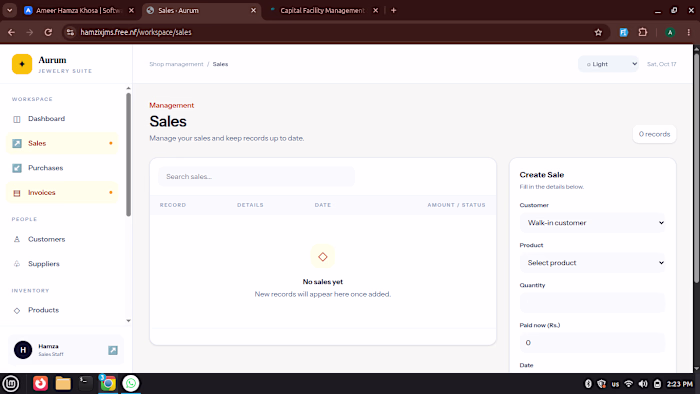The height and width of the screenshot is (394, 700).
Task: Click the empty-state diamond icon
Action: (323, 257)
